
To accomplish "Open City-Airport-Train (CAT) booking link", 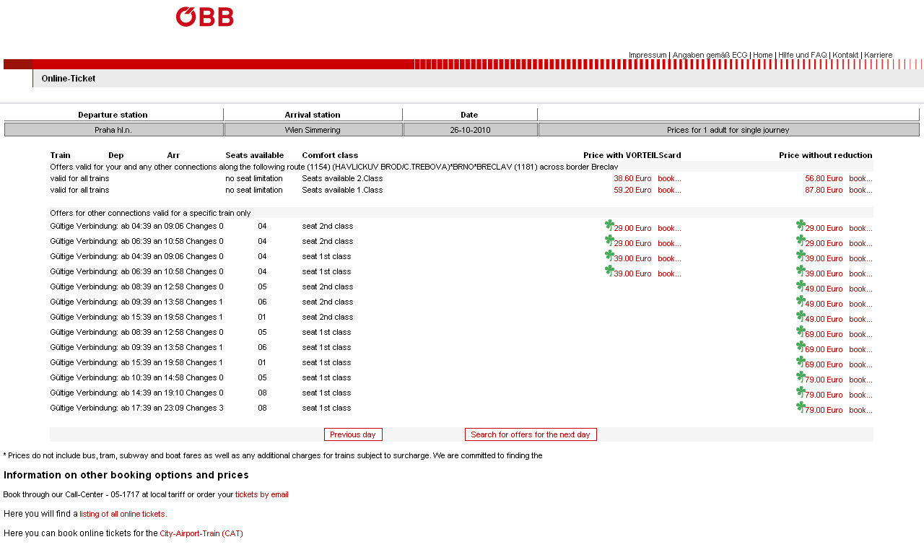I will point(201,533).
